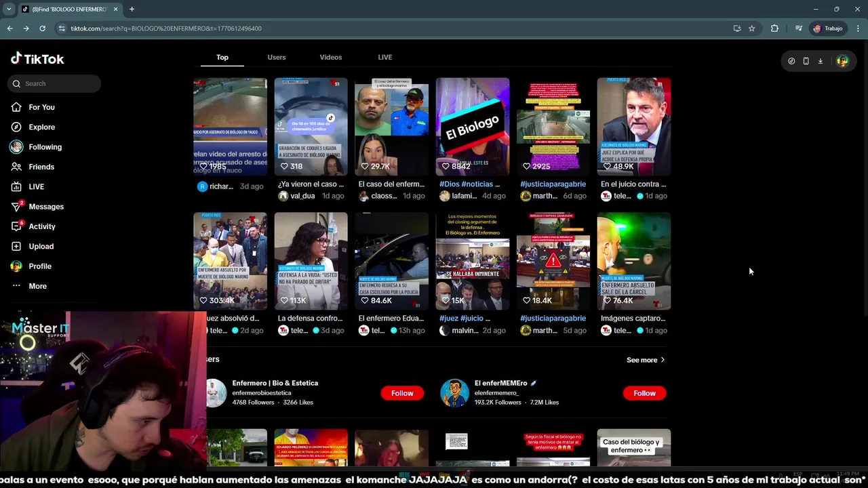868x488 pixels.
Task: Open val_dua author profile link
Action: (296, 196)
